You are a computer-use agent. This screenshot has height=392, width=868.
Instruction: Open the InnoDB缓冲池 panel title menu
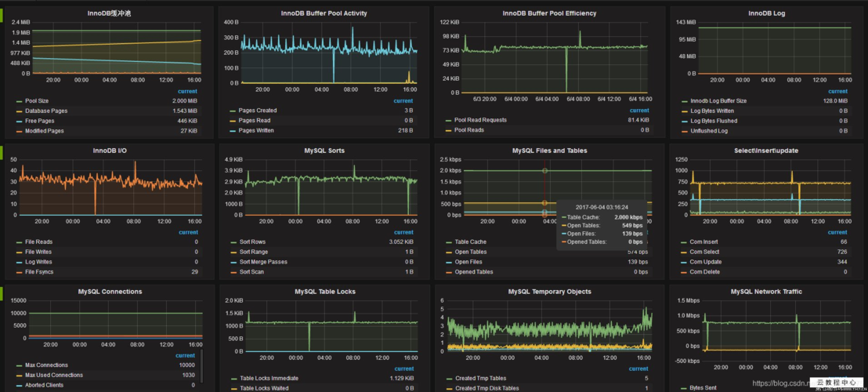click(110, 13)
